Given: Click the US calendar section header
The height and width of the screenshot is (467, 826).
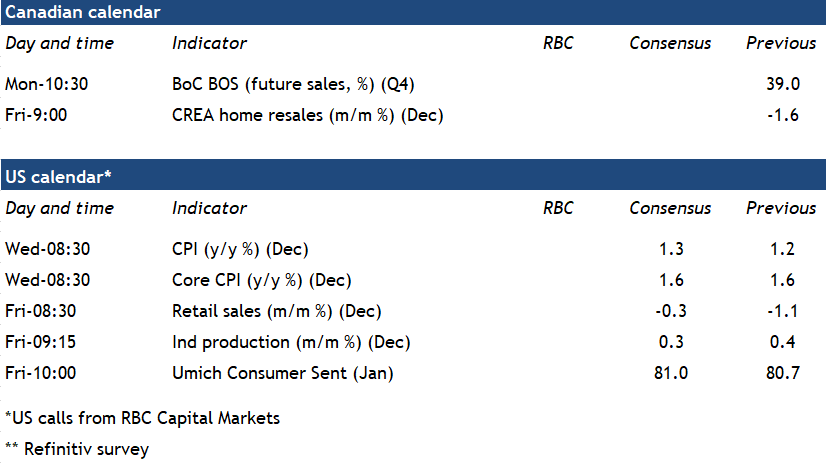Looking at the screenshot, I should [59, 177].
